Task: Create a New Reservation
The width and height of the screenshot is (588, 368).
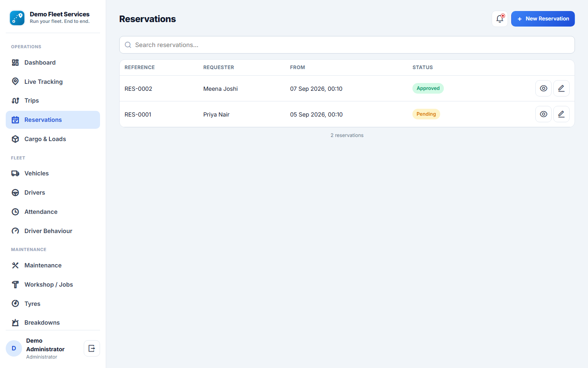Action: point(543,19)
